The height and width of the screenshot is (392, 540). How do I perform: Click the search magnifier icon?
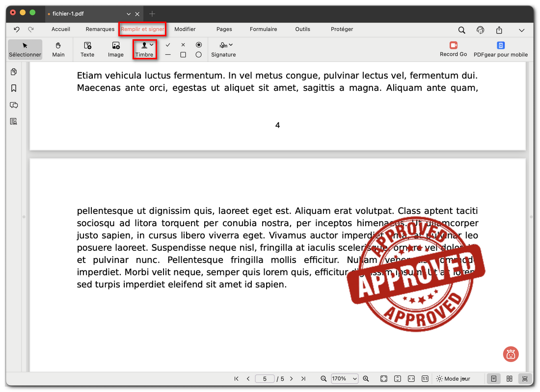(x=461, y=30)
